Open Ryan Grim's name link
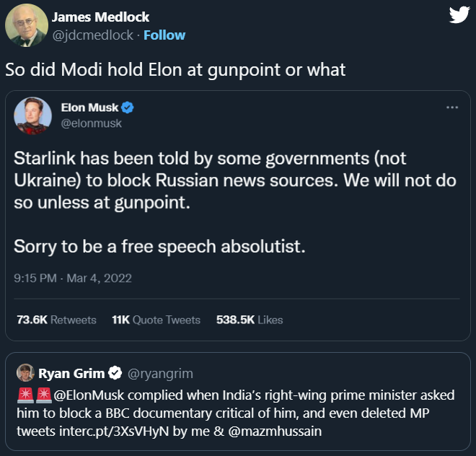476x456 pixels. [x=71, y=374]
